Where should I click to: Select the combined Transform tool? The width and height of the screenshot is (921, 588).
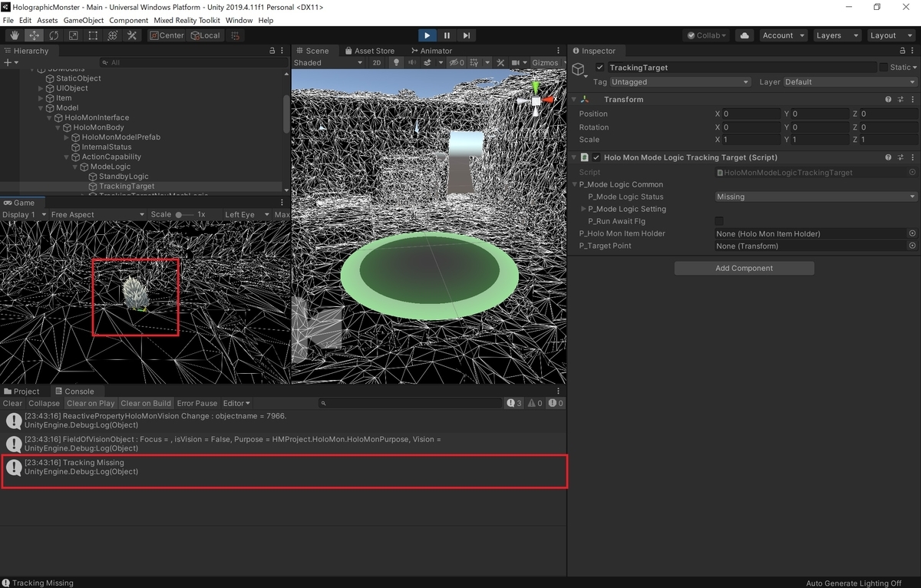click(112, 35)
